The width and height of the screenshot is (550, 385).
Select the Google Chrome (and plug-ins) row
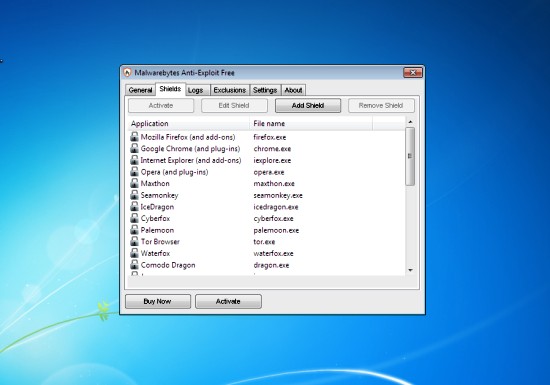(266, 148)
